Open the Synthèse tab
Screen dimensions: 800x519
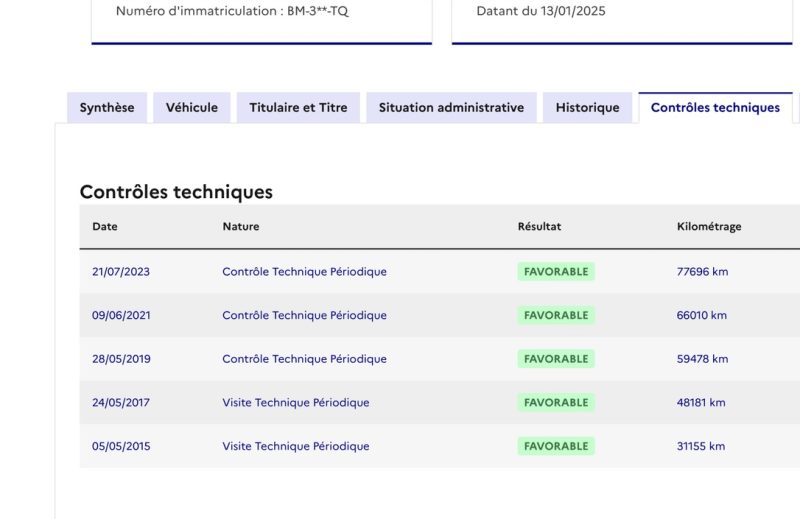pyautogui.click(x=107, y=108)
